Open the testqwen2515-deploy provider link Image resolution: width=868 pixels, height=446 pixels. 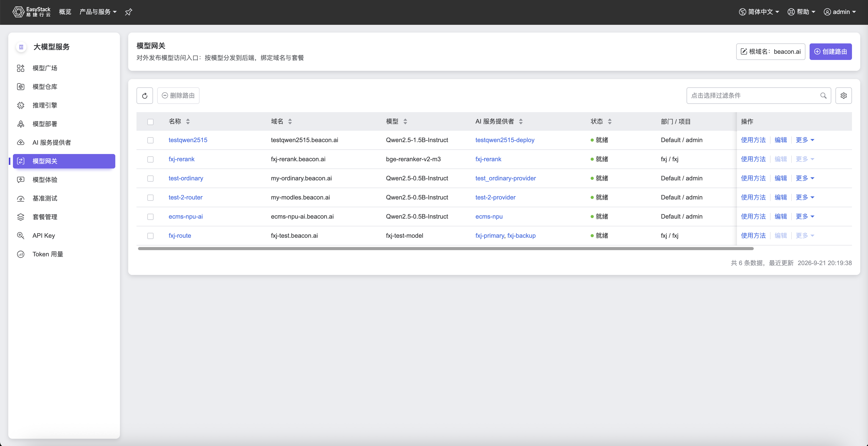505,140
